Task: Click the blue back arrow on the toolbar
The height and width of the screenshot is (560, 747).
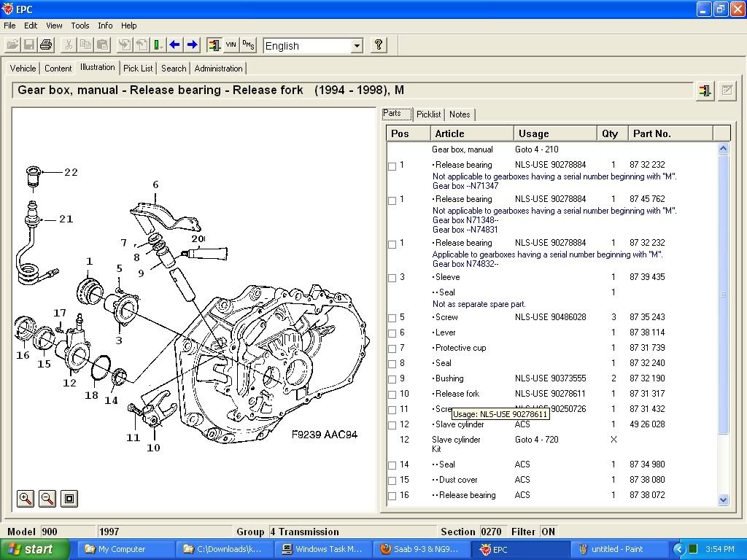Action: 174,44
